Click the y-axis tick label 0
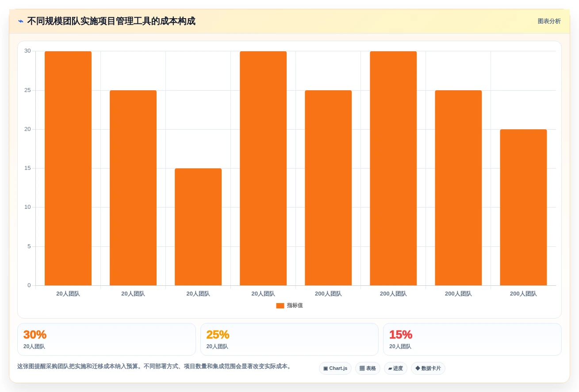This screenshot has height=392, width=579. point(29,285)
